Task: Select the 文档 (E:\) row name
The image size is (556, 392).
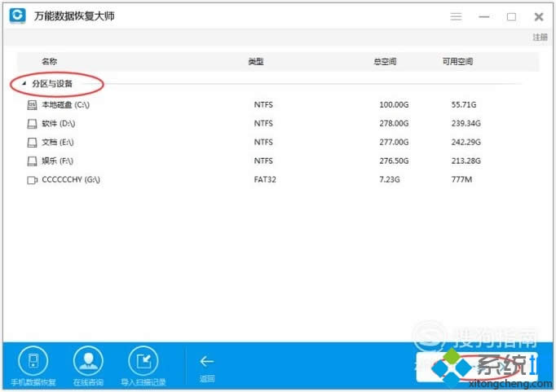Action: point(58,143)
